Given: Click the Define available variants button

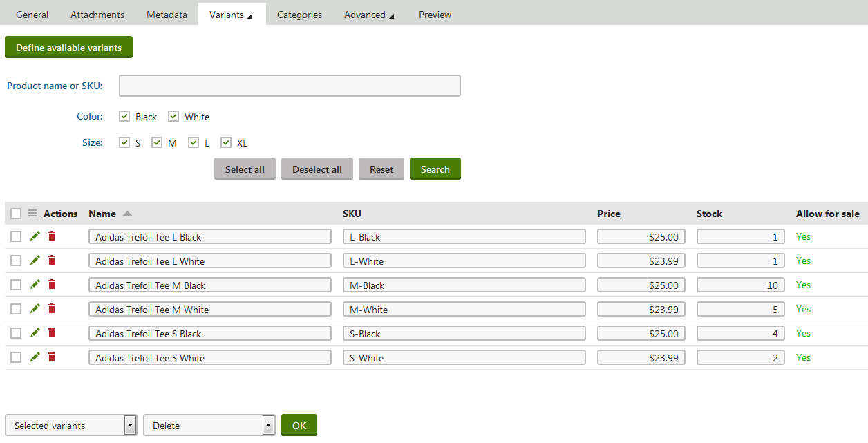Looking at the screenshot, I should (68, 48).
